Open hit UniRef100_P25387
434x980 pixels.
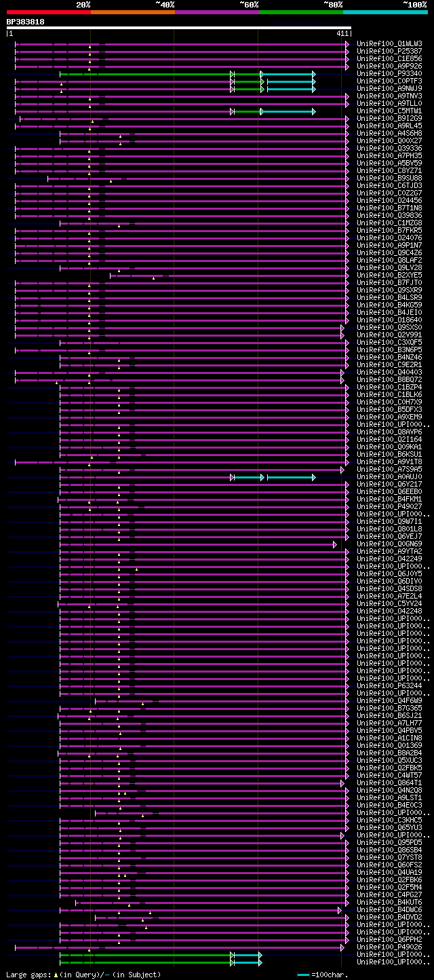tap(389, 51)
